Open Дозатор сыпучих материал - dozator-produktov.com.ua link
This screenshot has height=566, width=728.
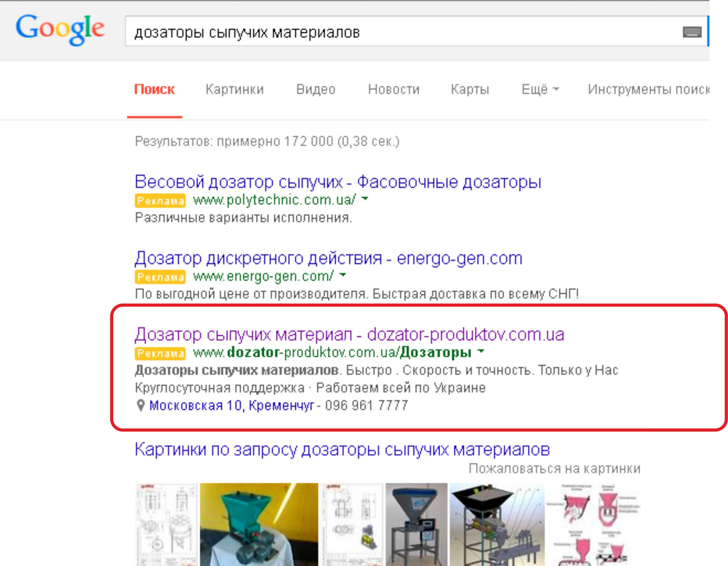pos(349,335)
